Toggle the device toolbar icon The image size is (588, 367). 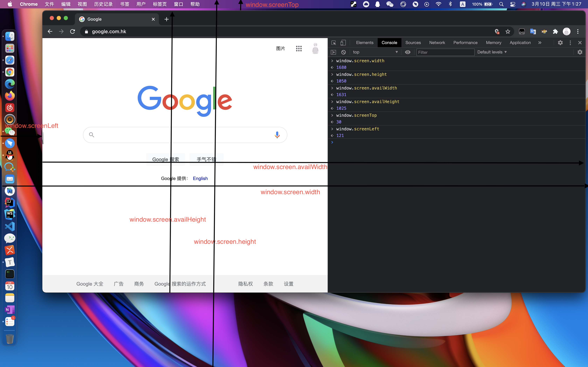(x=343, y=43)
